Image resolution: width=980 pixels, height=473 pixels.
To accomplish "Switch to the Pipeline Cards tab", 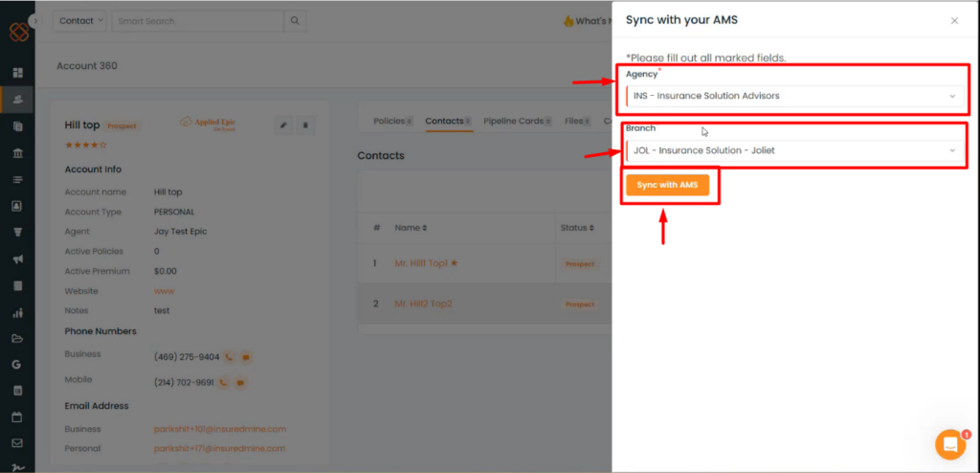I will click(518, 121).
